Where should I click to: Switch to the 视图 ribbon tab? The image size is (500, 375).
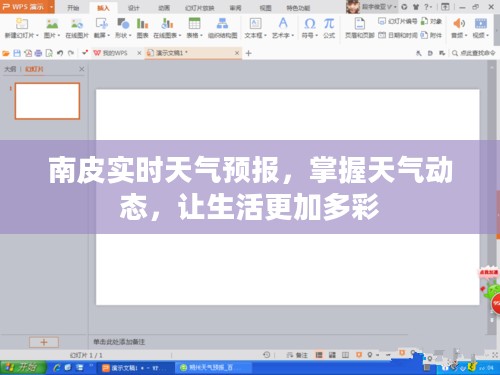point(265,8)
